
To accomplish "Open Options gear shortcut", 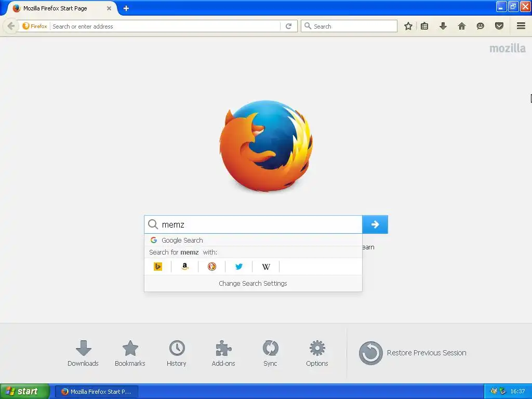I will coord(317,353).
